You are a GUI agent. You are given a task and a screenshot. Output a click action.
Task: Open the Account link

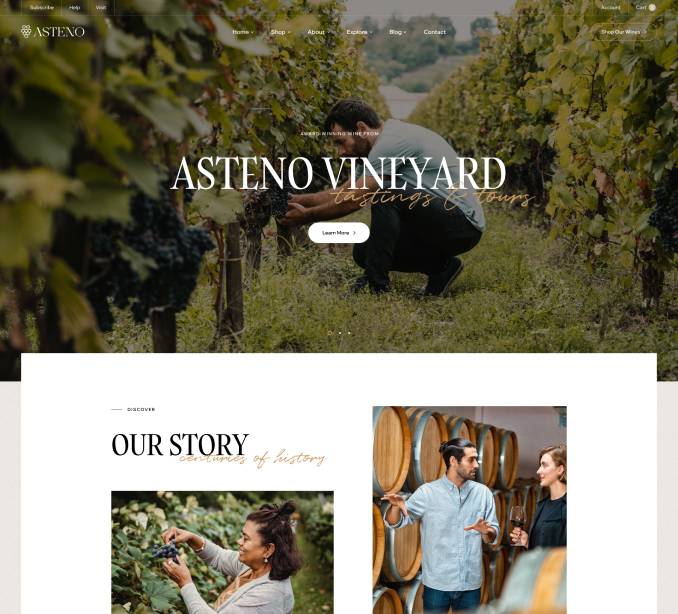pyautogui.click(x=611, y=7)
